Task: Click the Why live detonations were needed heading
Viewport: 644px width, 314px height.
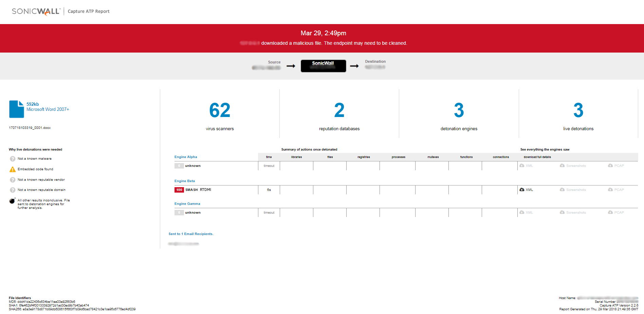Action: (x=36, y=150)
